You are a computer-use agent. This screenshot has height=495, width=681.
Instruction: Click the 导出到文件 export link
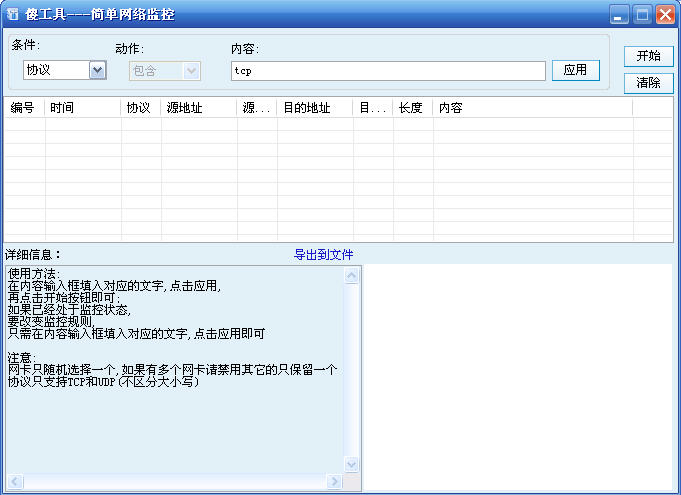[323, 255]
